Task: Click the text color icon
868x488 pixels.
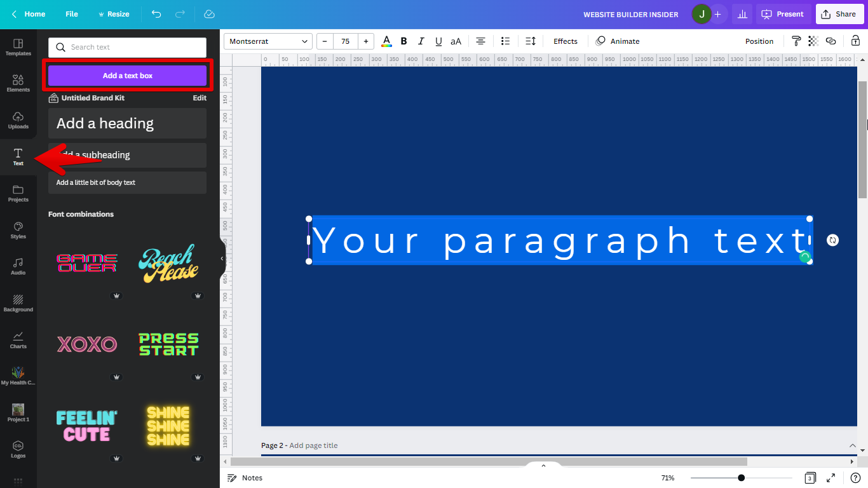Action: point(386,41)
